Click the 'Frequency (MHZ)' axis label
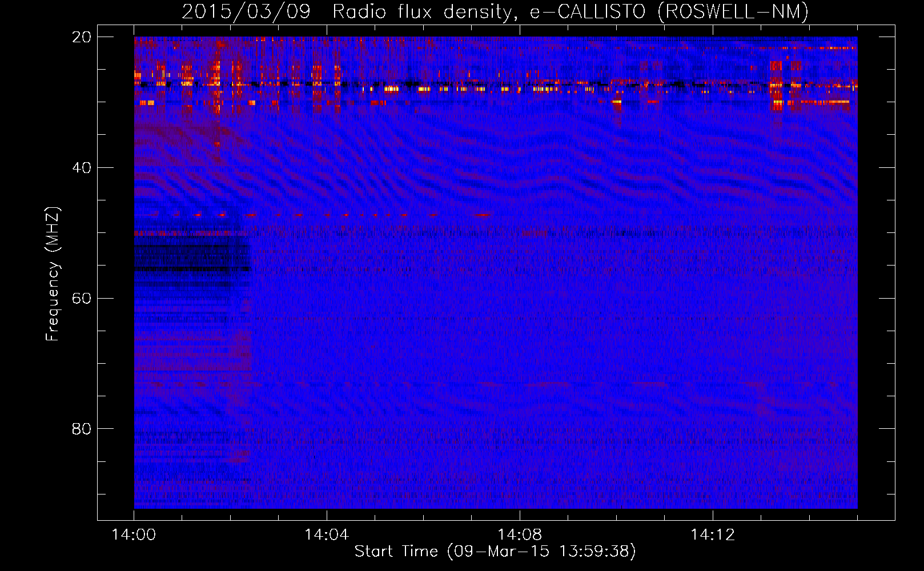 pyautogui.click(x=53, y=274)
